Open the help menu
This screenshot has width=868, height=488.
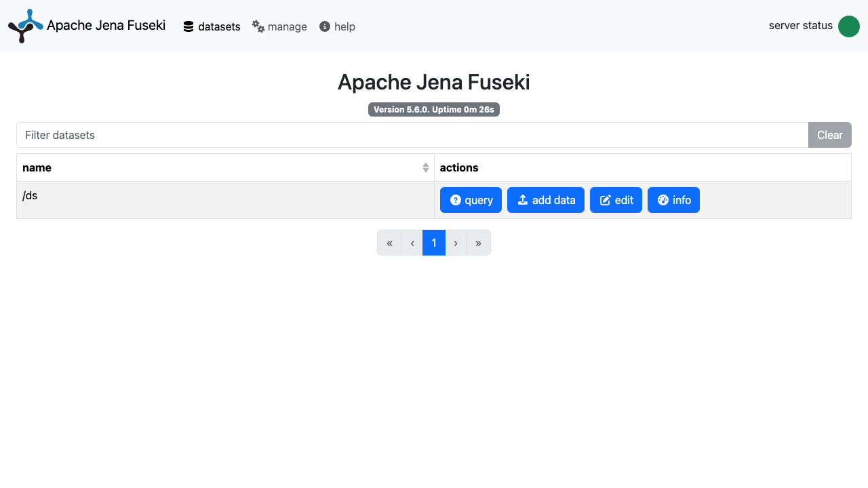click(337, 26)
